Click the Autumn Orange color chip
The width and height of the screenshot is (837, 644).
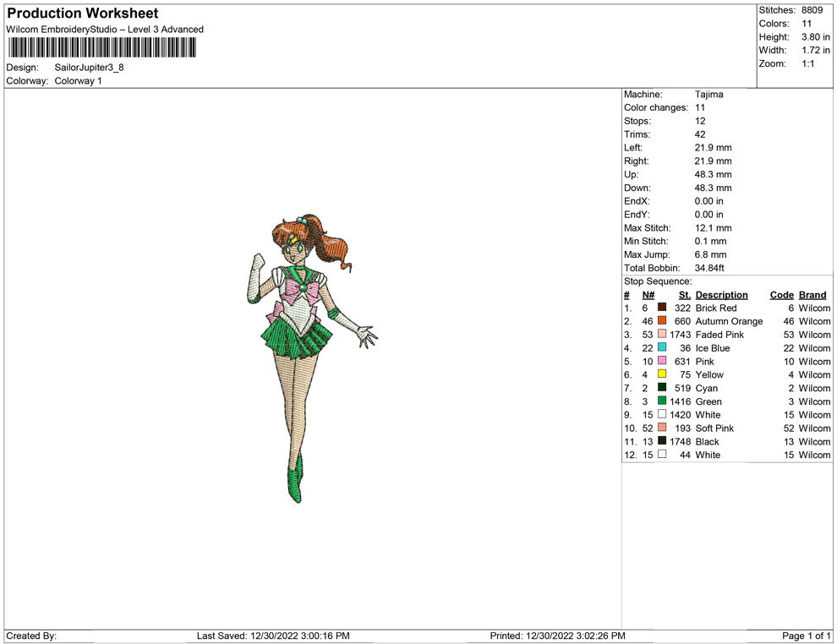coord(660,321)
